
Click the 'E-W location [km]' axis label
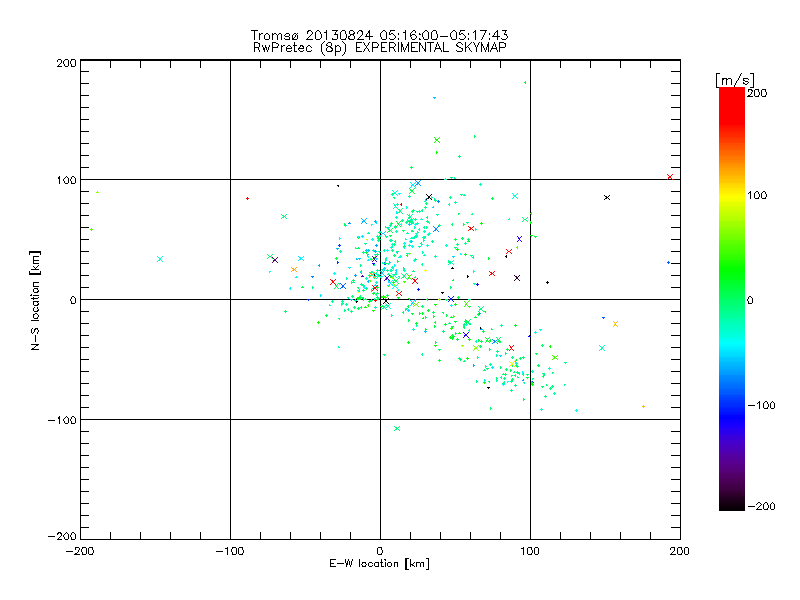(379, 564)
